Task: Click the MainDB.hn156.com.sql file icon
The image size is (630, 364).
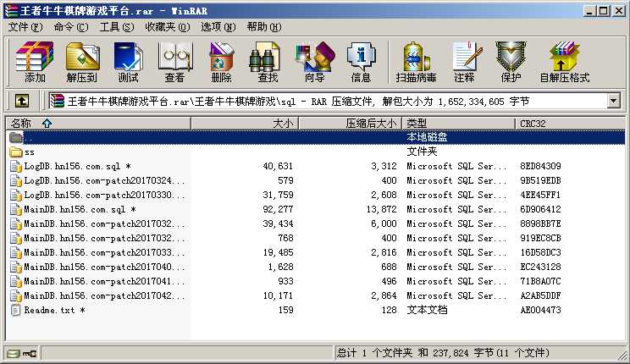Action: [16, 209]
